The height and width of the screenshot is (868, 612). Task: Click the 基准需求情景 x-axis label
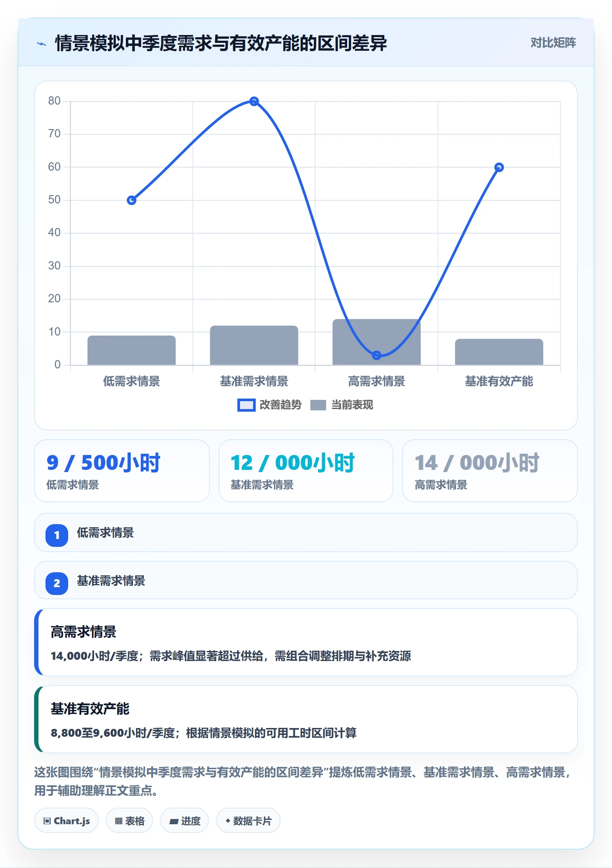[254, 381]
